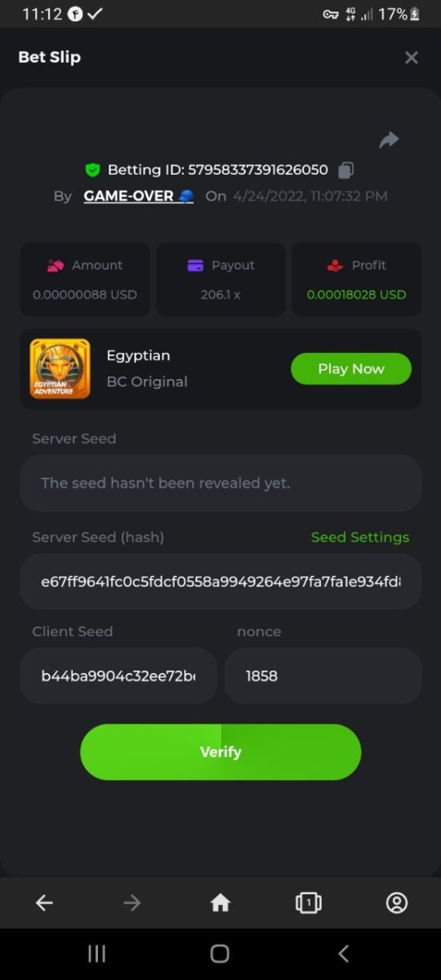Tap the Play Now button

[x=351, y=368]
